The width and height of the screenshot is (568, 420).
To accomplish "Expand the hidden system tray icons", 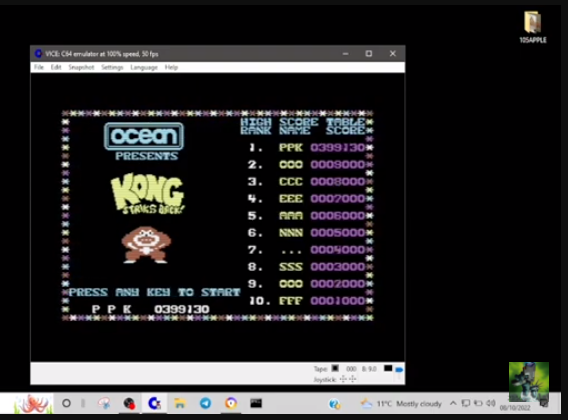I will 453,403.
